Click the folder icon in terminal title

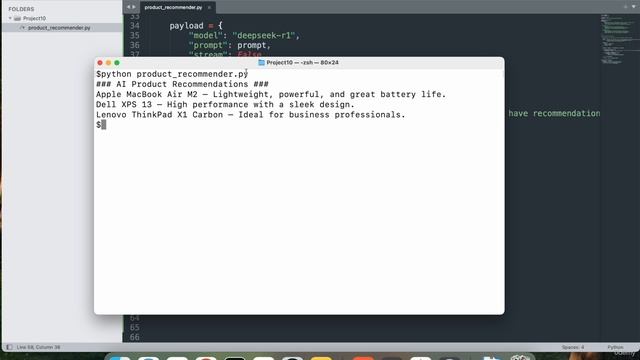click(262, 62)
